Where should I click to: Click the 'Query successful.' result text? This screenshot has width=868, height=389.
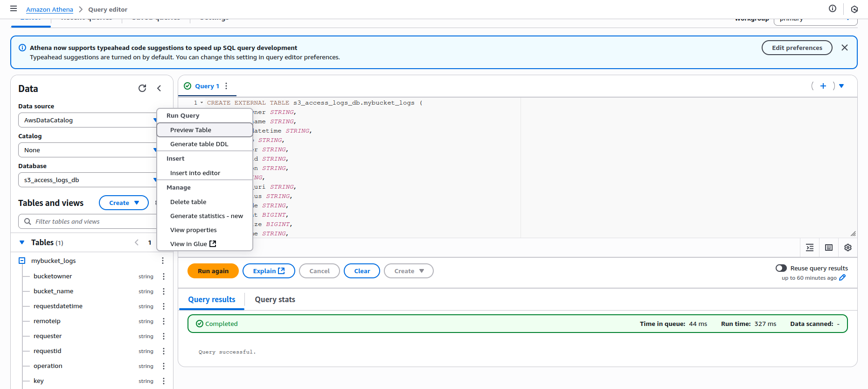(x=227, y=352)
